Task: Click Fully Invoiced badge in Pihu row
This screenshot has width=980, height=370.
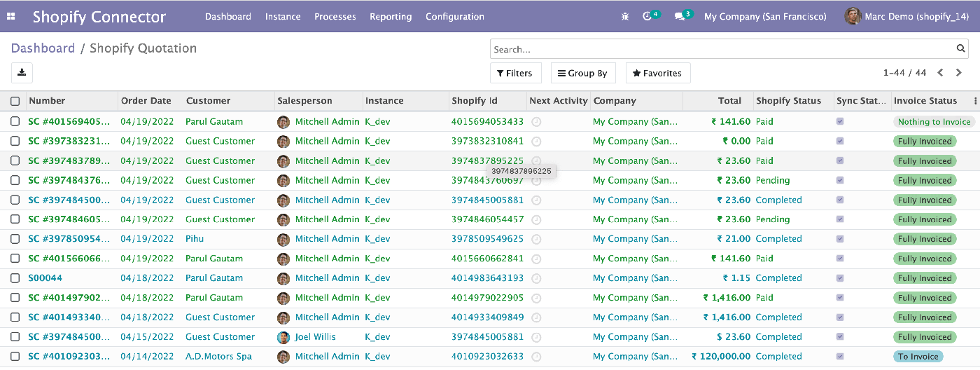Action: (925, 239)
